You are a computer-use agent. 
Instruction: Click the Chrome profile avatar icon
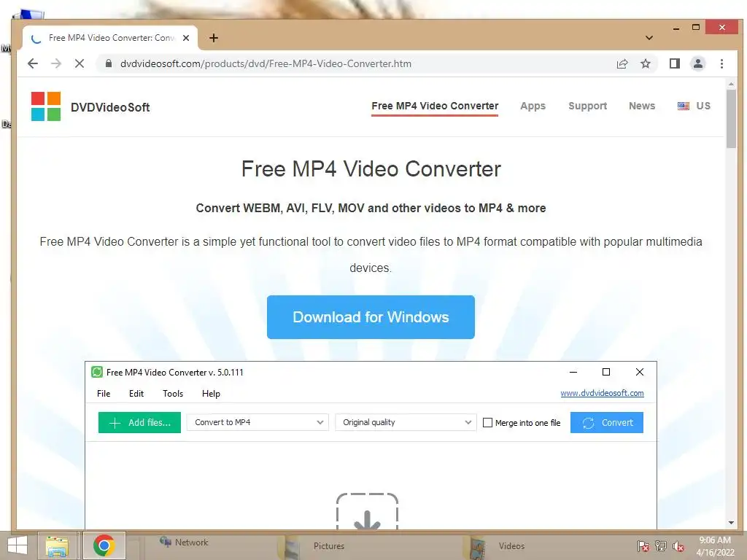click(698, 63)
